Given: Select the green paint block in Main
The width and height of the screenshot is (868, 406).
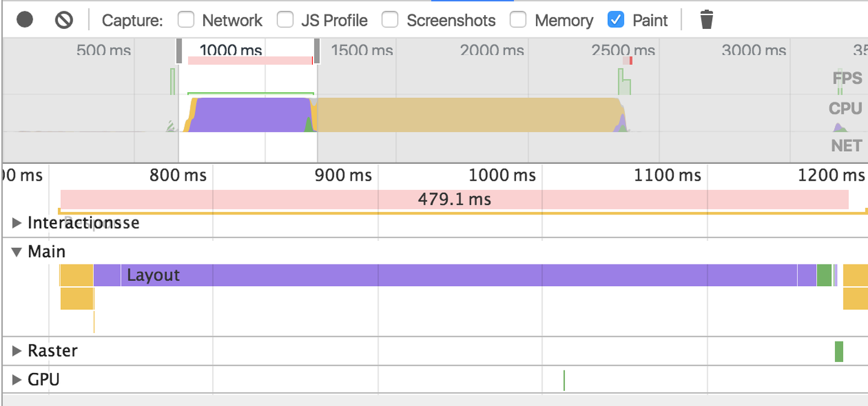Looking at the screenshot, I should (x=824, y=275).
